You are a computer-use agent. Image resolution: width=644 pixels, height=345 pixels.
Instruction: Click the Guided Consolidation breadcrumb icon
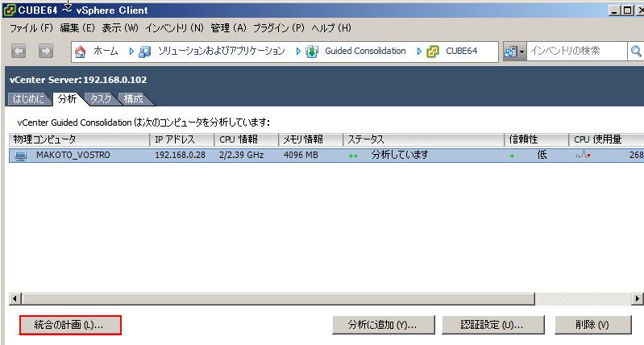312,52
